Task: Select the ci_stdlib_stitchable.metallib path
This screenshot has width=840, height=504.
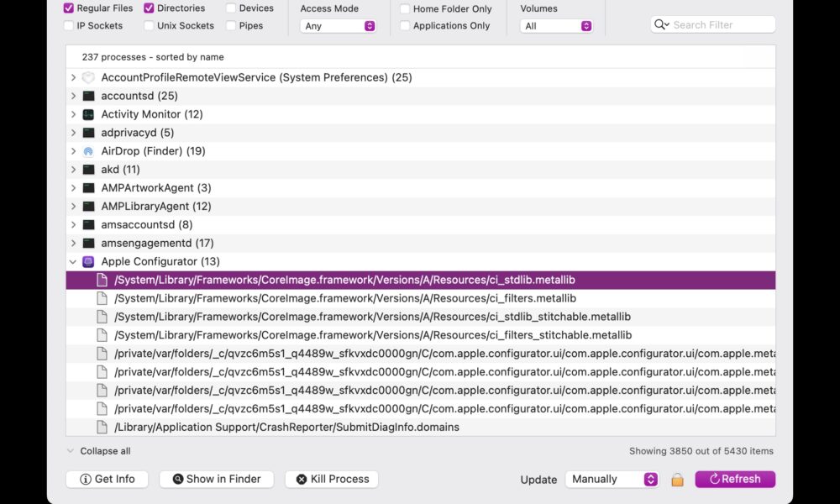Action: [x=372, y=317]
